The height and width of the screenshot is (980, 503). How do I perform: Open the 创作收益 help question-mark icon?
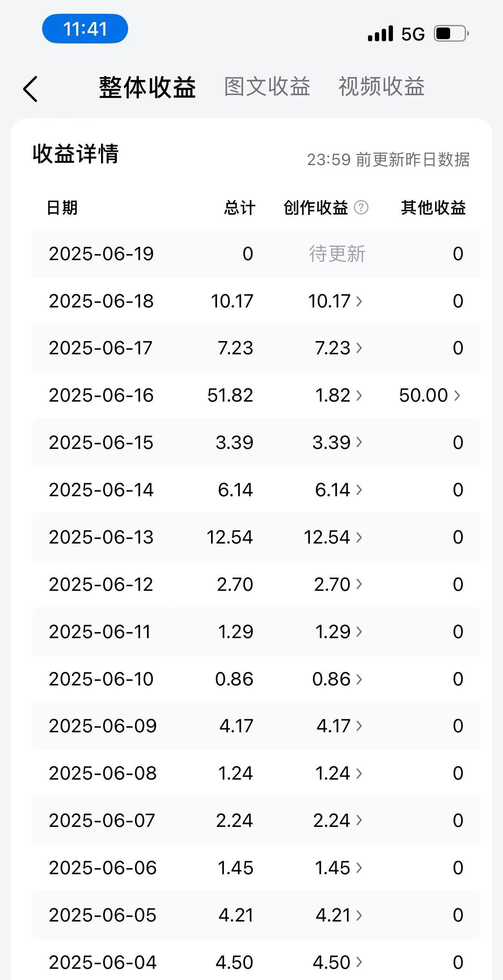(x=361, y=208)
